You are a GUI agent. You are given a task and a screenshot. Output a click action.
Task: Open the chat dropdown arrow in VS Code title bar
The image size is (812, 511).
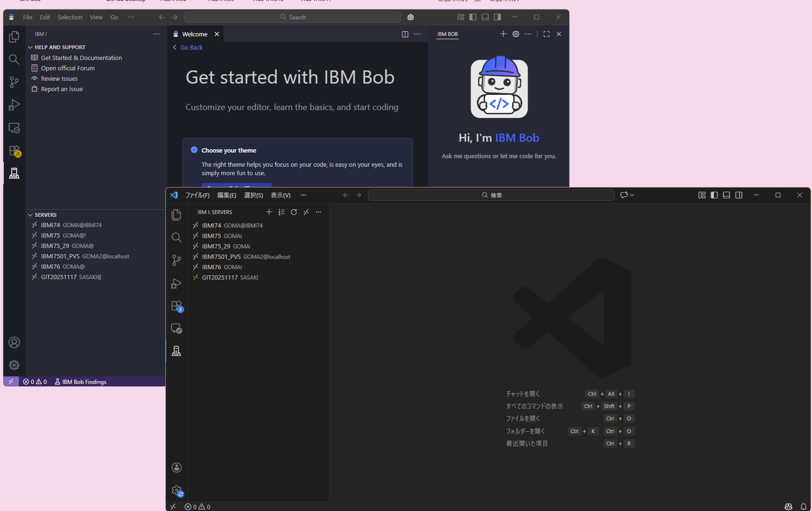pos(632,195)
